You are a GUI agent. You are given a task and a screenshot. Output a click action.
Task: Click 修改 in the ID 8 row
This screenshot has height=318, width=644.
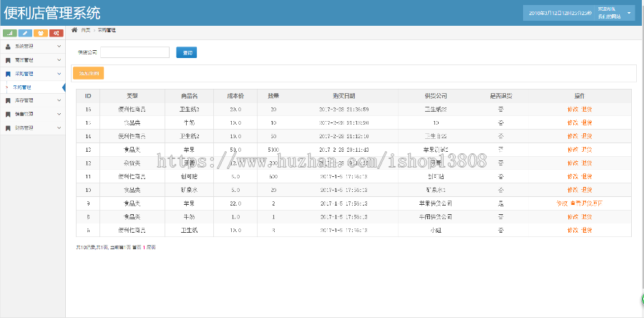click(572, 217)
